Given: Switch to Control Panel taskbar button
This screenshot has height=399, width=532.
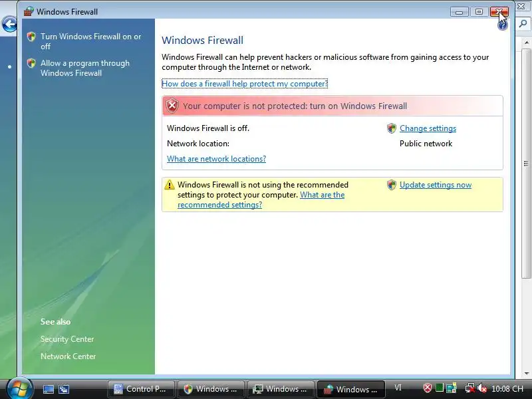Looking at the screenshot, I should coord(141,389).
